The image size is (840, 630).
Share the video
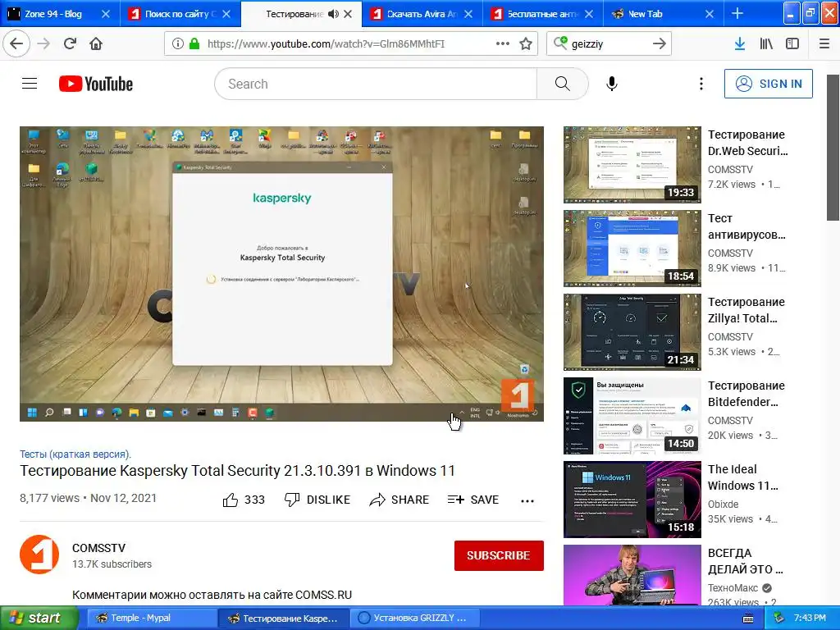(x=399, y=500)
